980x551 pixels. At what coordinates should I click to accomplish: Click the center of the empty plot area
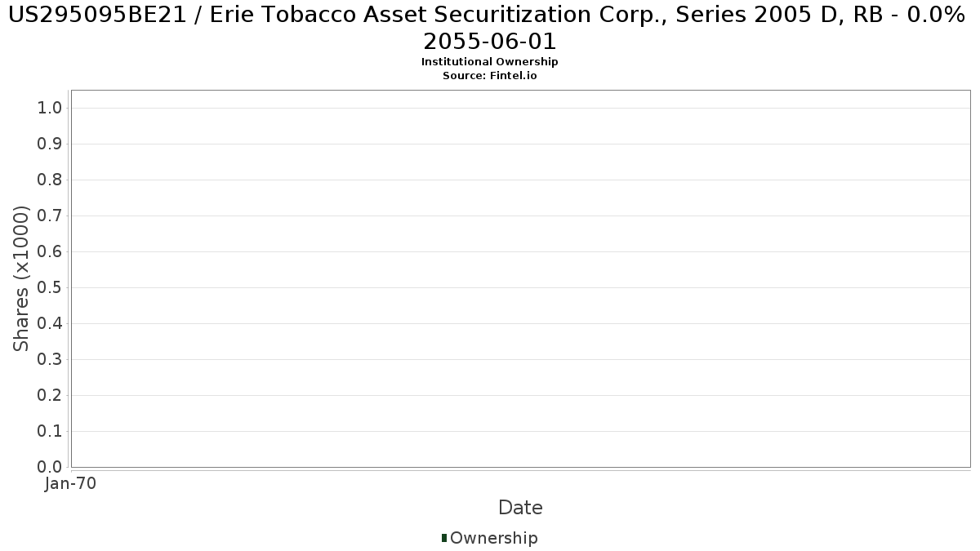click(520, 278)
